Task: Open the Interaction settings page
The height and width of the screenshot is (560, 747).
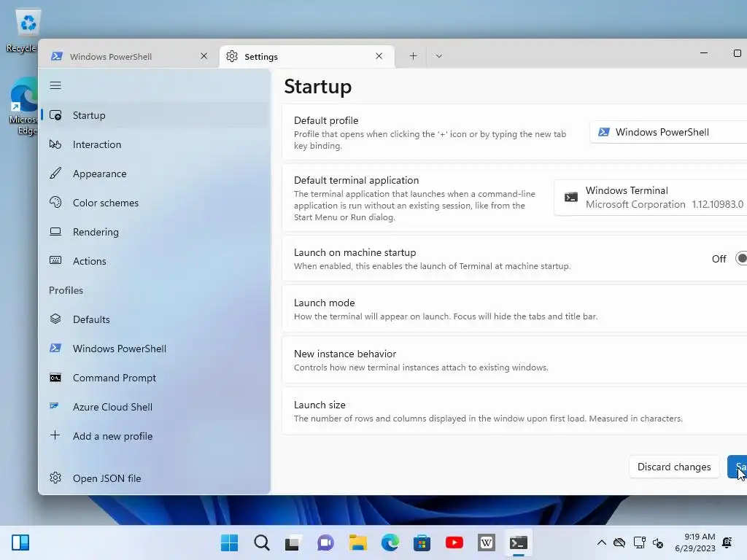Action: coord(155,144)
